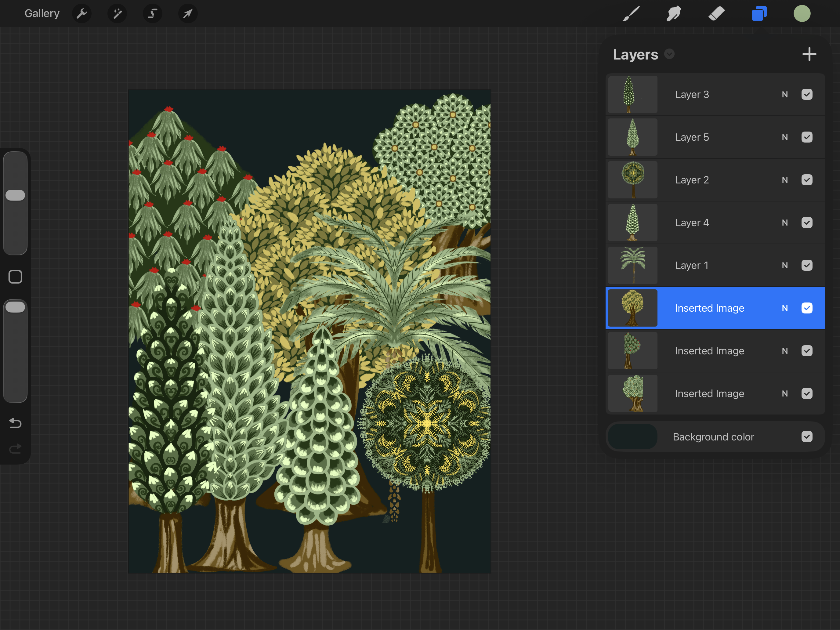Open blend mode N for selected Inserted Image
Viewport: 840px width, 630px height.
[x=784, y=308]
